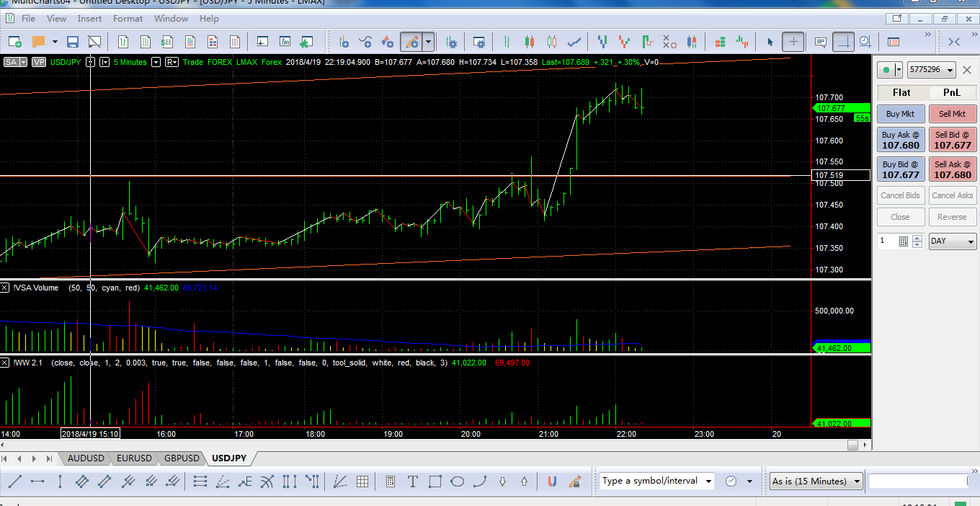980x506 pixels.
Task: Toggle the green broker connection indicator
Action: pyautogui.click(x=886, y=70)
